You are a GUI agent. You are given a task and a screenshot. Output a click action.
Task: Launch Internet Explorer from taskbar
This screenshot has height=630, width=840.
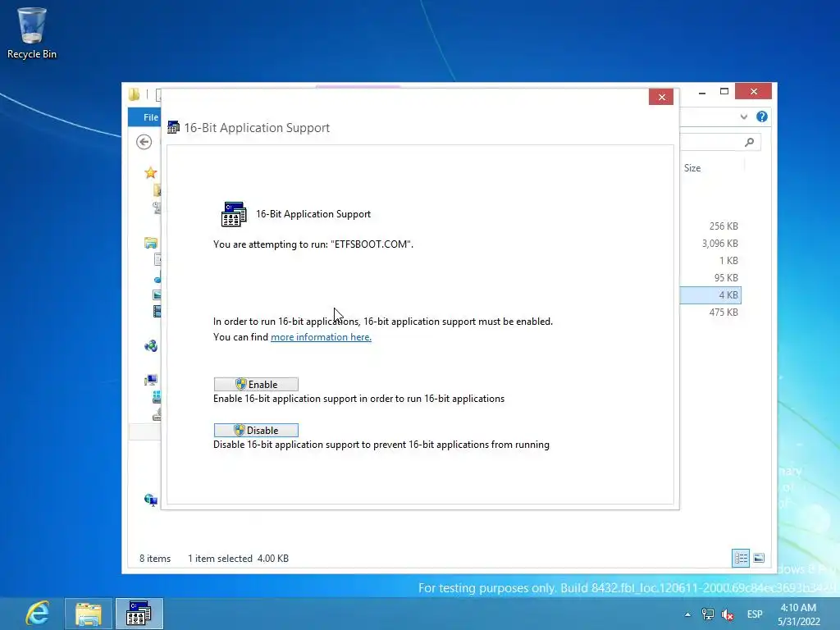37,614
